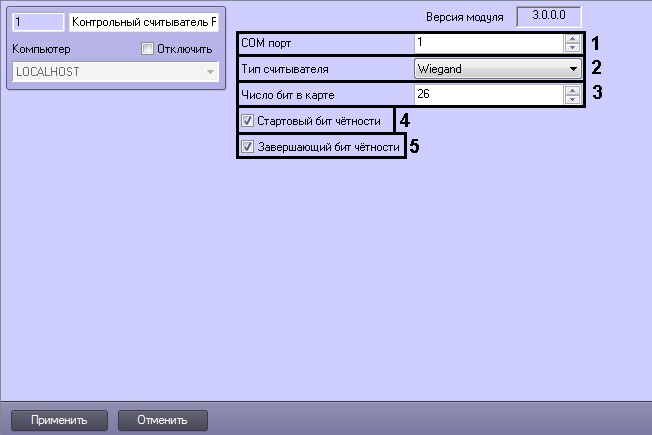Increment Число бит в карте spinner
652x435 pixels.
point(572,91)
